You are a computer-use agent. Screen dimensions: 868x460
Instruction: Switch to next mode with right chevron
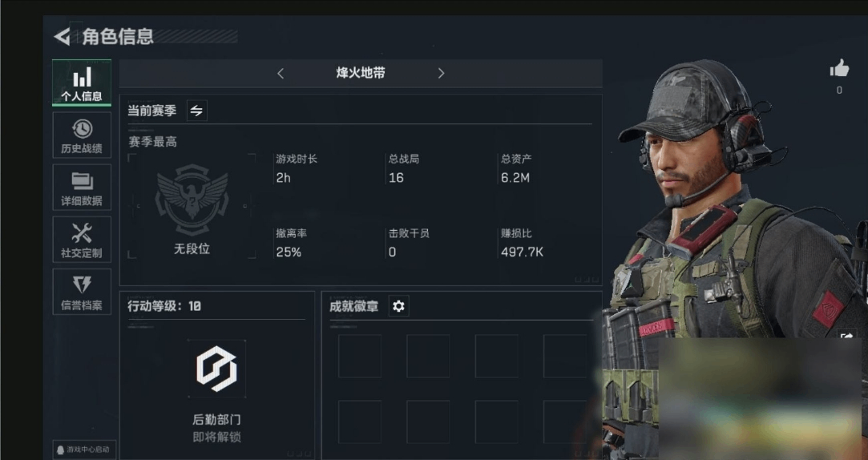pos(441,73)
